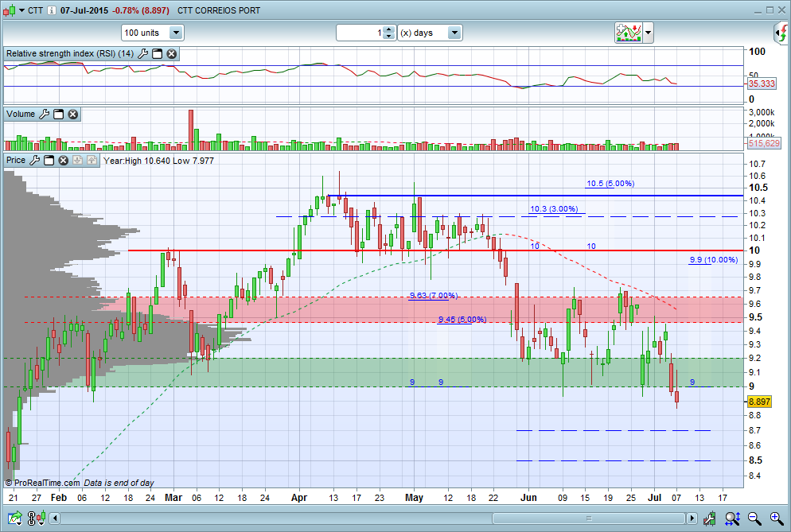Click the add indicator chart icon
The image size is (791, 532).
tap(628, 33)
